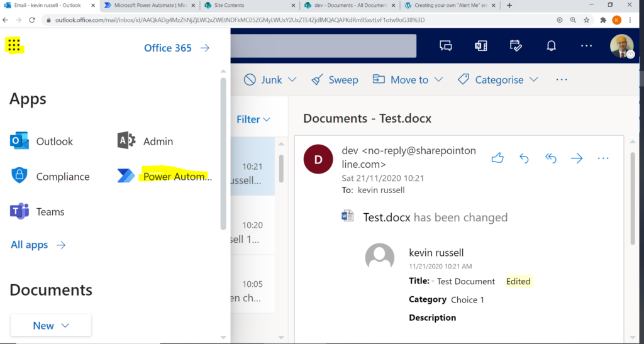Go back in the browser
644x344 pixels.
[5, 19]
